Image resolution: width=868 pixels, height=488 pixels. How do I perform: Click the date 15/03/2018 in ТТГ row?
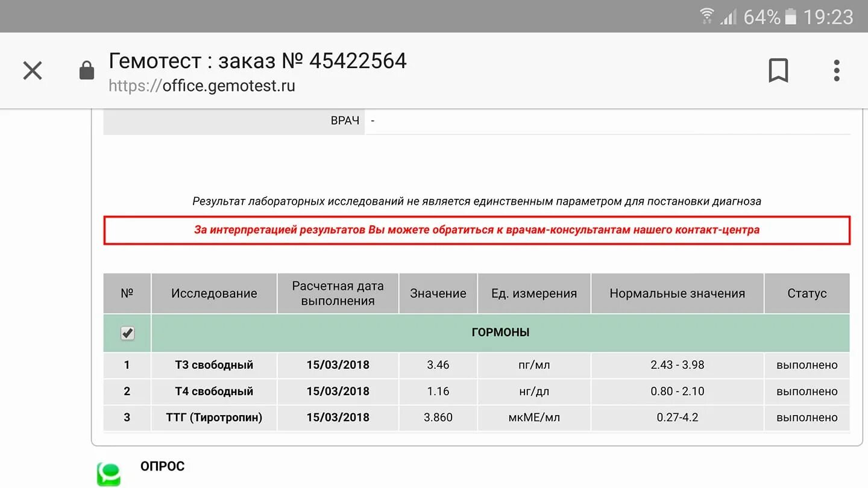click(338, 418)
